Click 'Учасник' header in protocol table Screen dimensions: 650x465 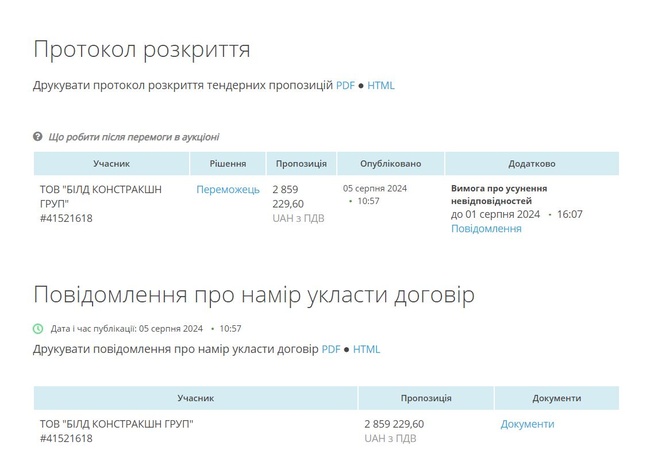(112, 164)
